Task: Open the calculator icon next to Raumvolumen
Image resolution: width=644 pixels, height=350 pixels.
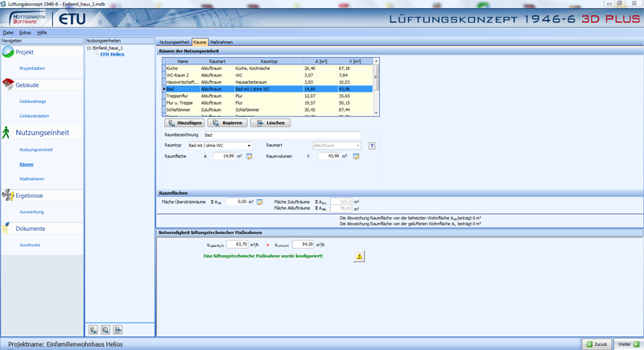Action: tap(356, 156)
